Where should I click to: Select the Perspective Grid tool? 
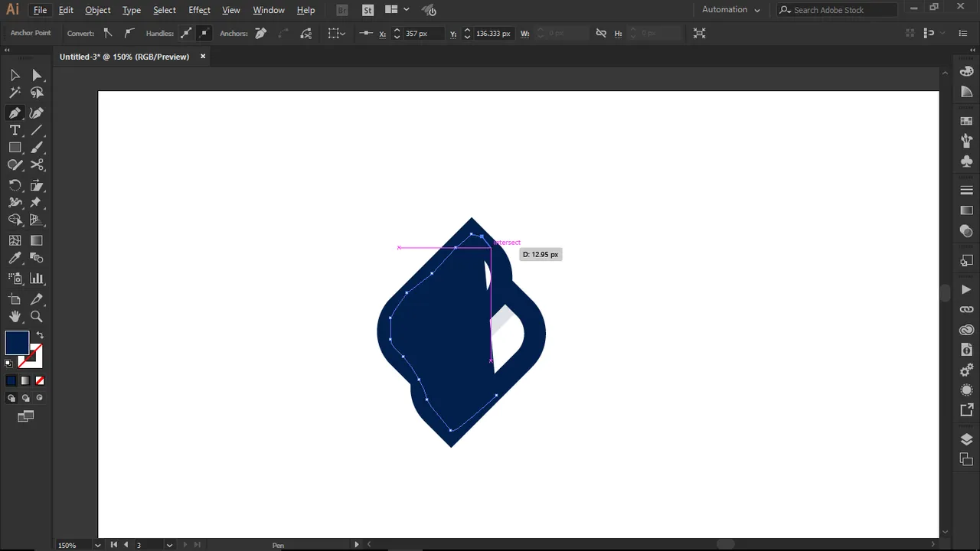coord(37,220)
